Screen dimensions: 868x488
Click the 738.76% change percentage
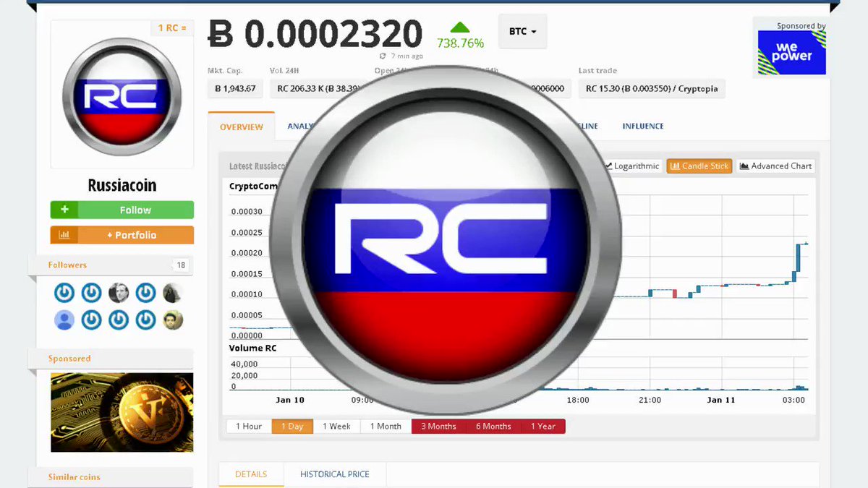tap(460, 43)
